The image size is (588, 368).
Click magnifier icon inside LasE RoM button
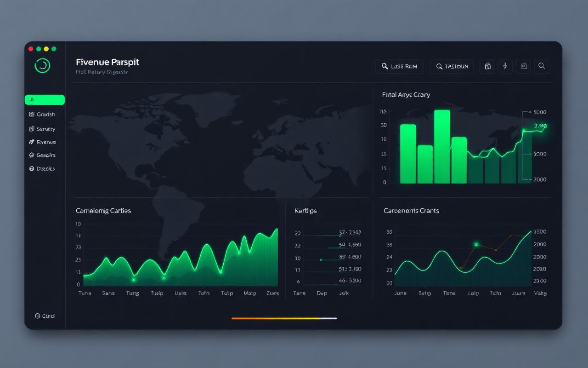(x=384, y=66)
